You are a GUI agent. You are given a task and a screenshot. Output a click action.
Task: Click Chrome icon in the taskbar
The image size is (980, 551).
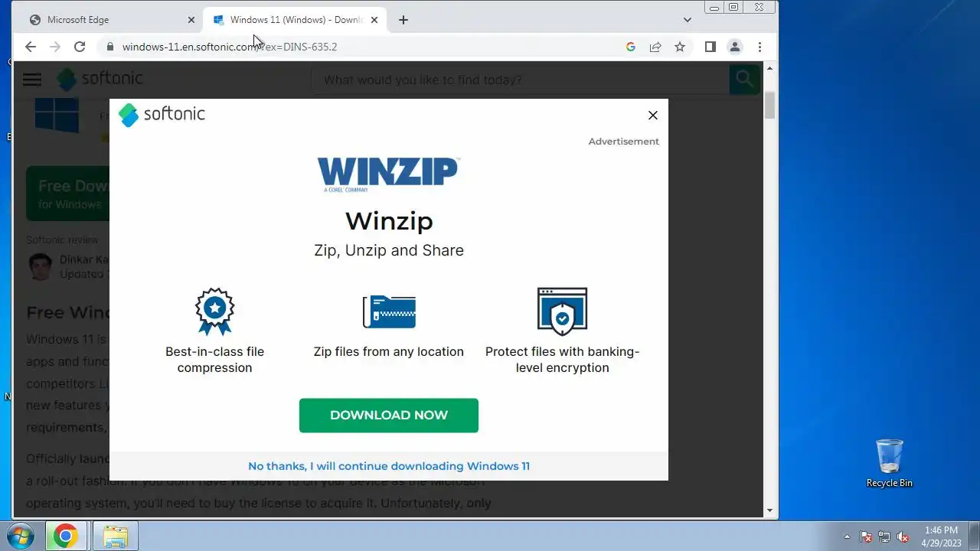(x=65, y=536)
